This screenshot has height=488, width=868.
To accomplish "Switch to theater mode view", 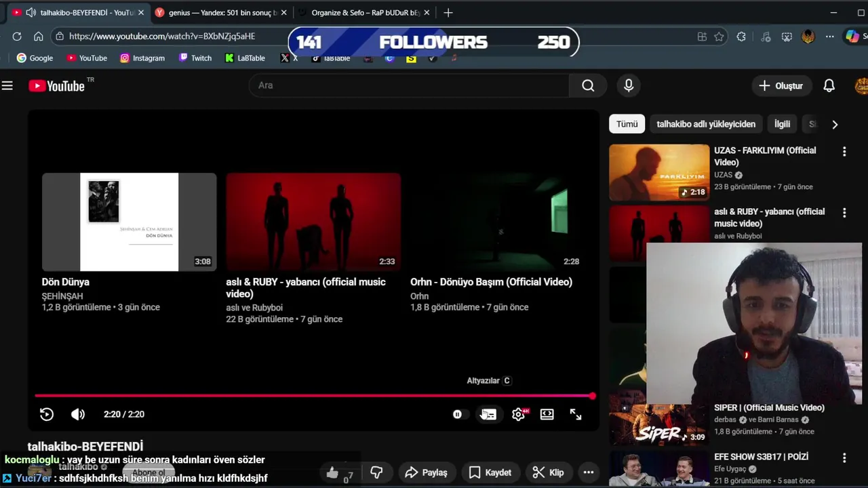I will click(x=547, y=414).
